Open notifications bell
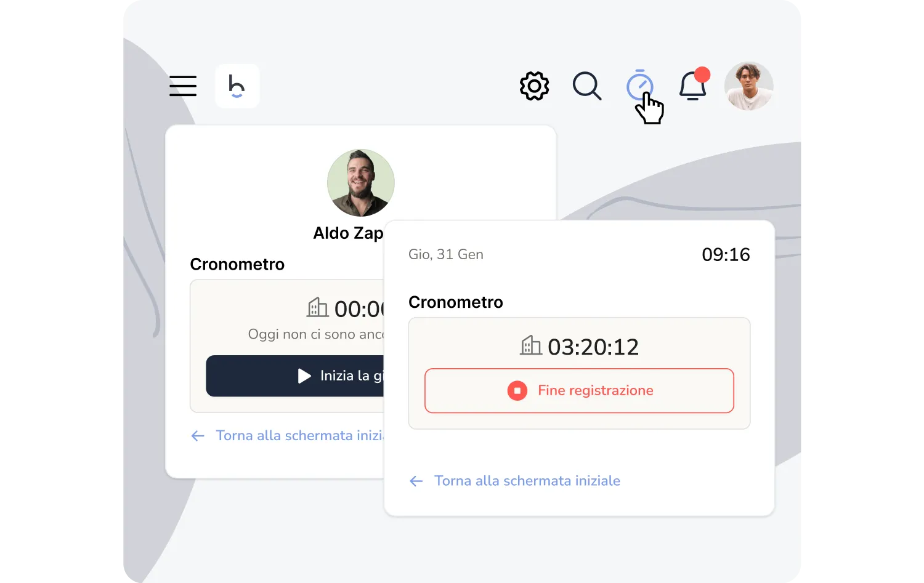924x583 pixels. click(x=693, y=85)
